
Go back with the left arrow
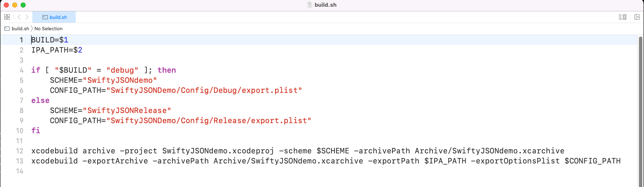[x=19, y=17]
